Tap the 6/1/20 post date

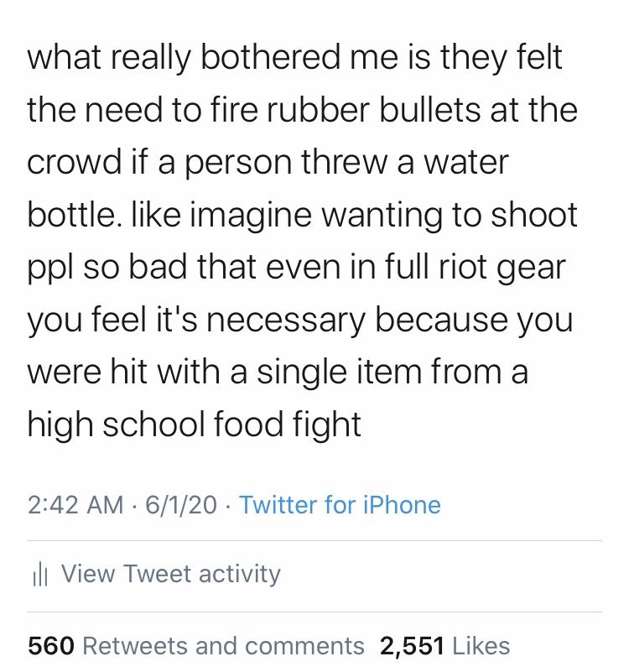pos(180,505)
